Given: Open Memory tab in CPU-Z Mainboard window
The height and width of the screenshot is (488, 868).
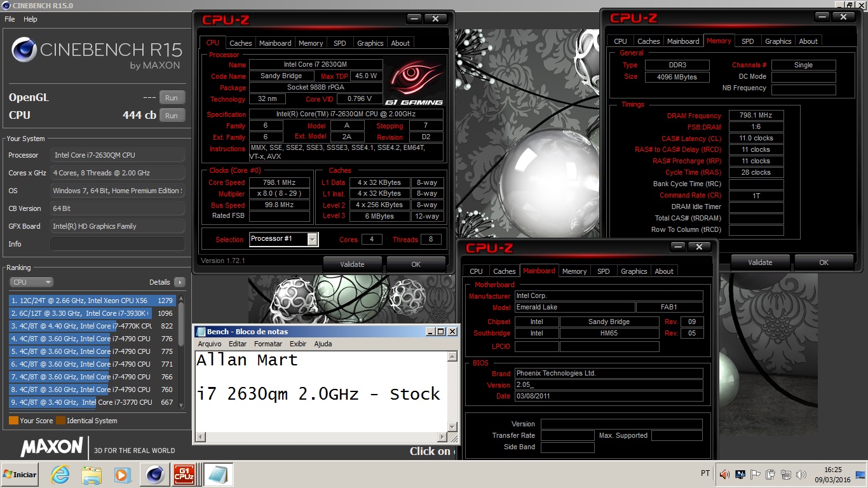Looking at the screenshot, I should pos(574,271).
